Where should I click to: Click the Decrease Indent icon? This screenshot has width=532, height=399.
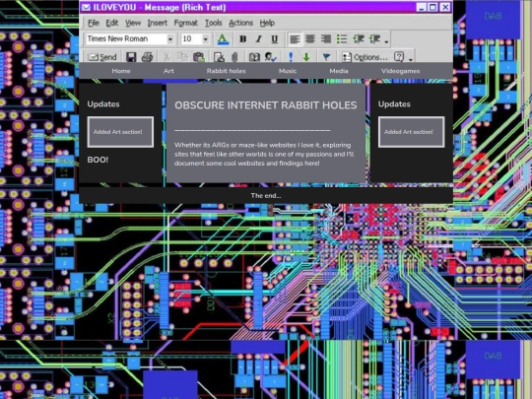[359, 39]
